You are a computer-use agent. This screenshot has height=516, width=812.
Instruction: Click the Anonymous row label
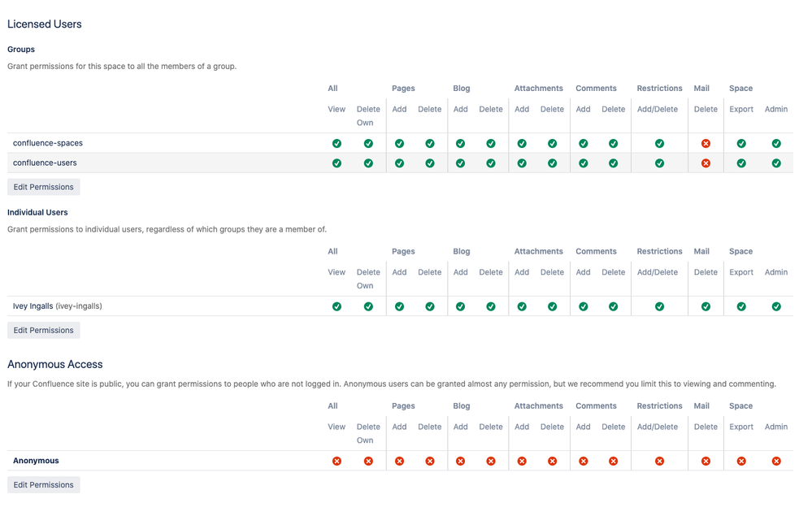pos(36,461)
